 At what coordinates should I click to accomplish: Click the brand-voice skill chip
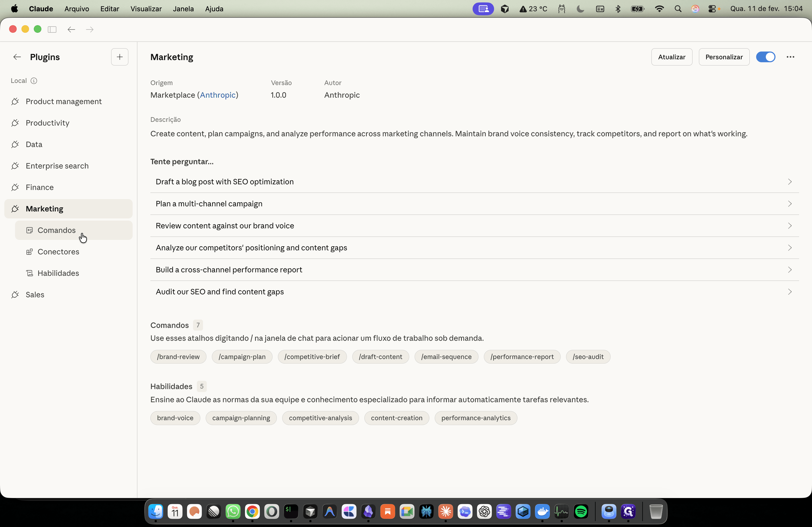pyautogui.click(x=175, y=418)
